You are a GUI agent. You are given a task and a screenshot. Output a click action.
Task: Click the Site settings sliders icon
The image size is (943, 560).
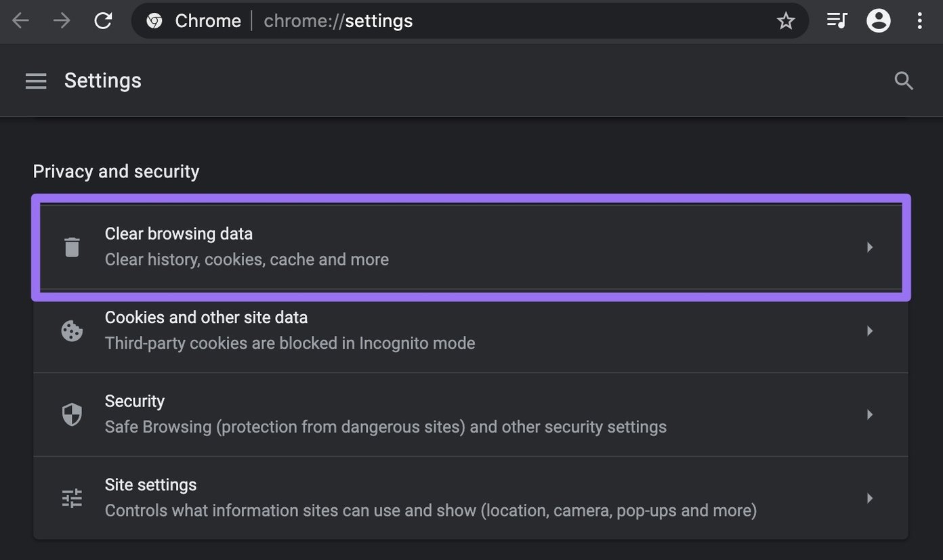tap(72, 498)
